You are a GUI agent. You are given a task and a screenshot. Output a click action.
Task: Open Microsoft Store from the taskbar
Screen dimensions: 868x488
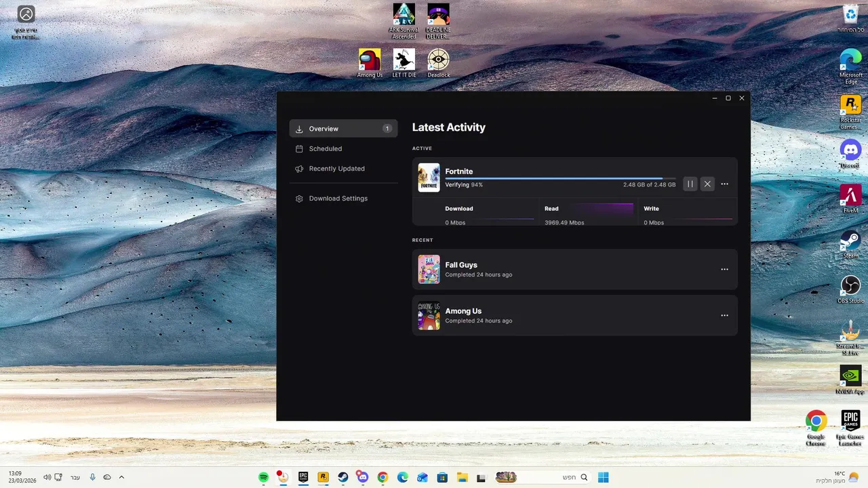(x=442, y=477)
